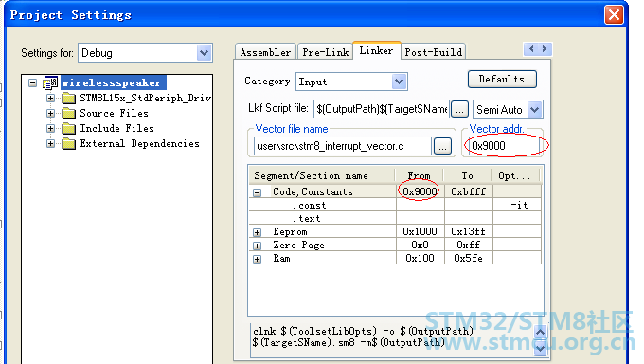Switch to the Assembler tab

[265, 52]
